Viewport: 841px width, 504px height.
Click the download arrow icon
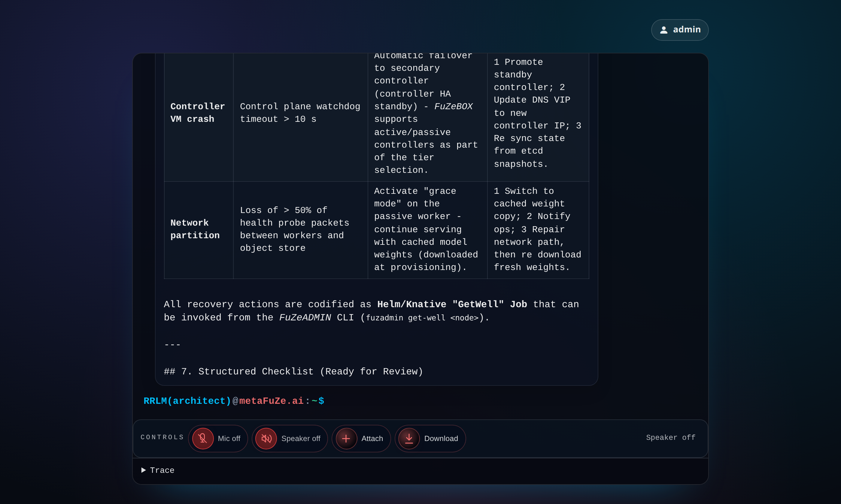point(409,439)
